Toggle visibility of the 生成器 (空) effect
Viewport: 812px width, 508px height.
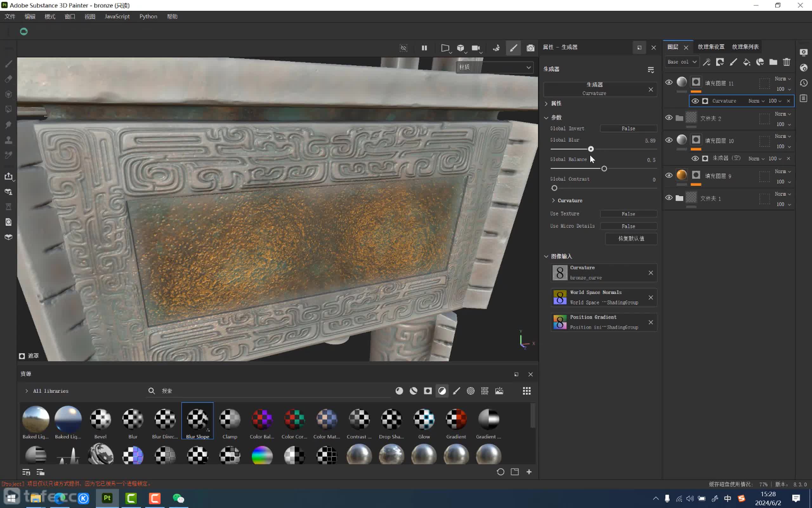(x=695, y=158)
